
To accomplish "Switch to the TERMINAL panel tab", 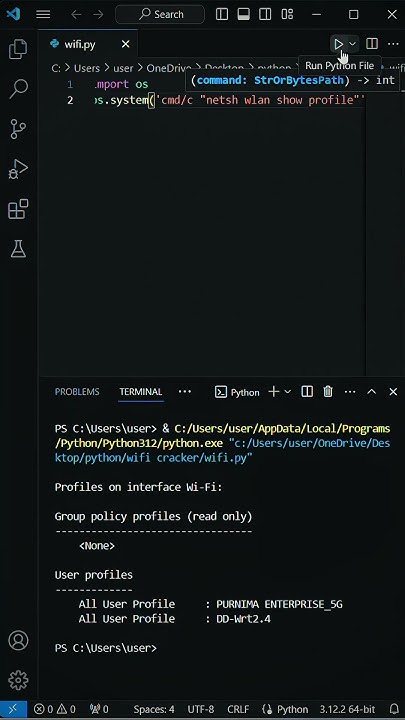I will 141,392.
